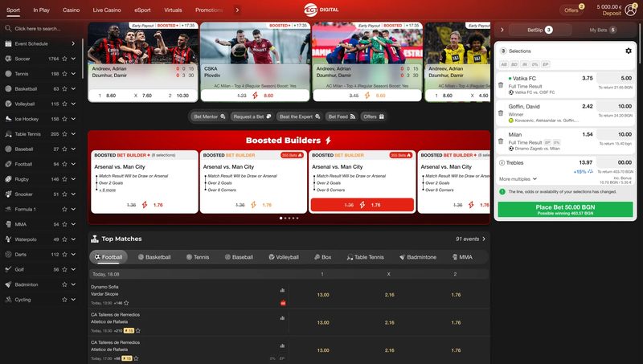Click the Trebles info icon
The height and width of the screenshot is (364, 643).
click(x=502, y=163)
